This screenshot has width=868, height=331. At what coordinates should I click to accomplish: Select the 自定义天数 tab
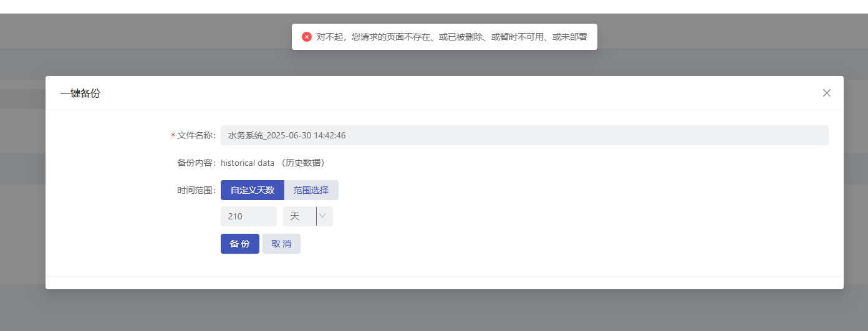coord(253,190)
